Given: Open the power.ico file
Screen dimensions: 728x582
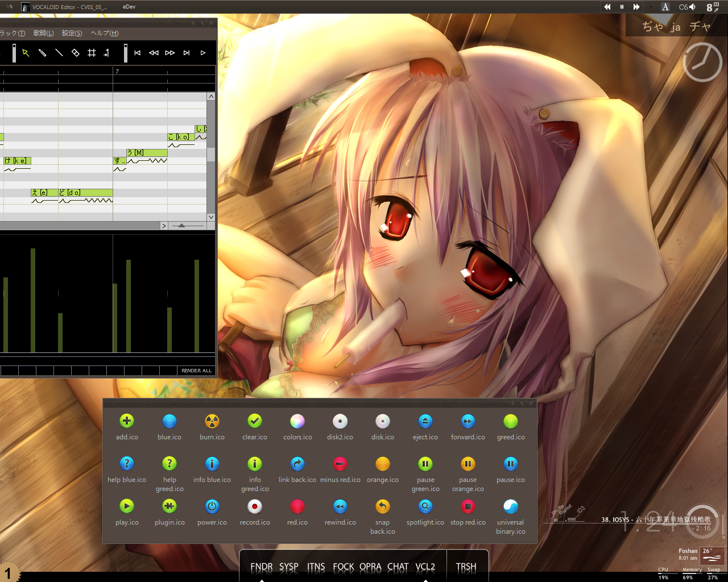Looking at the screenshot, I should (212, 513).
